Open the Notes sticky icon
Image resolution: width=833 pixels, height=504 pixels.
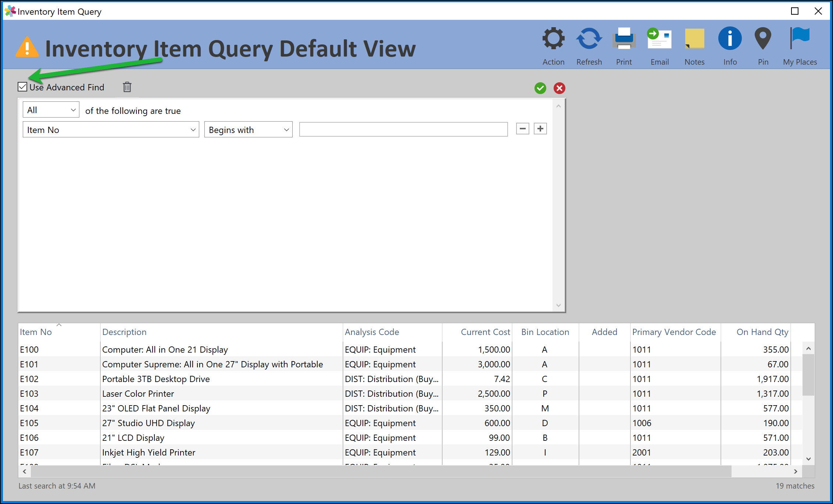point(694,39)
